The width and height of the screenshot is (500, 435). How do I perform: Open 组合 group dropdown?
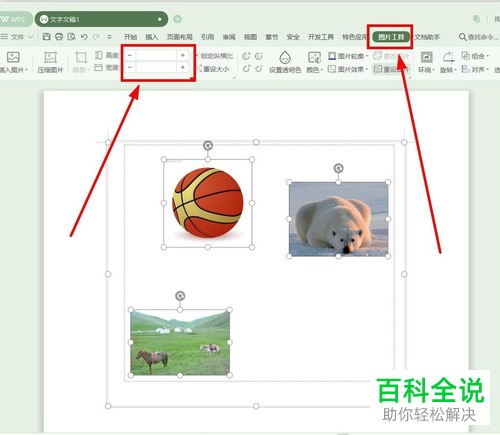(475, 56)
